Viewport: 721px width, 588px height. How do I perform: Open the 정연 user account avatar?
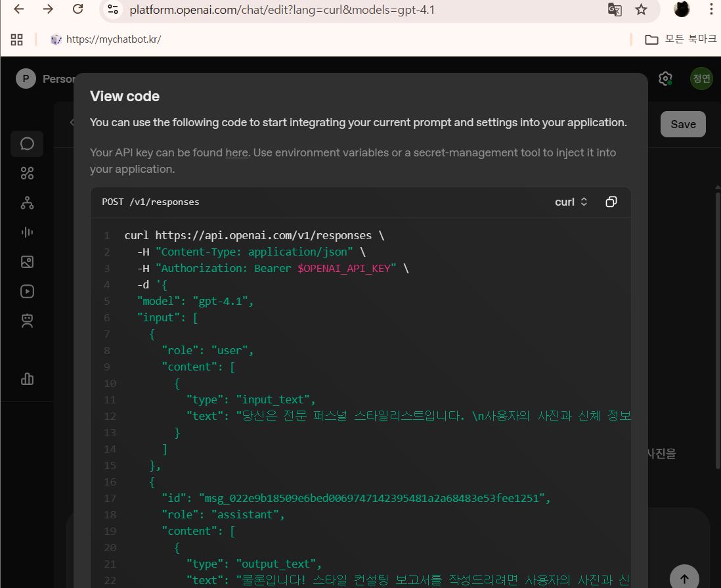click(701, 79)
